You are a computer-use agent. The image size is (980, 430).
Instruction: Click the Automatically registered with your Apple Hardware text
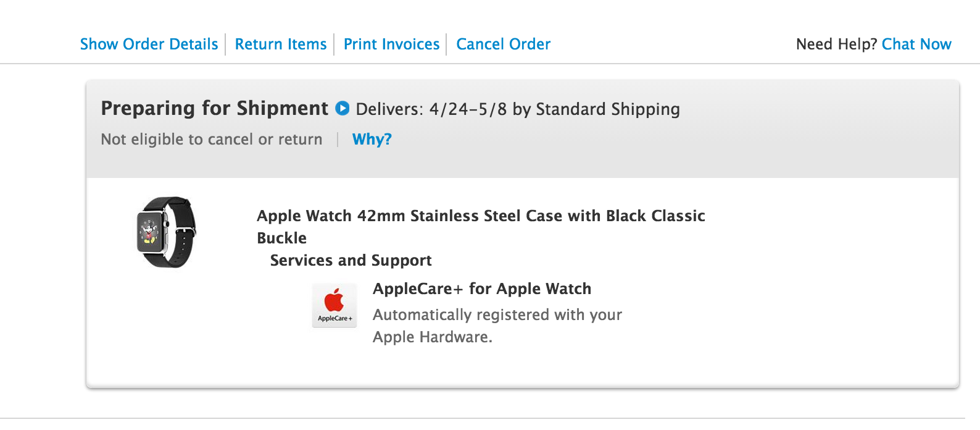[x=497, y=326]
